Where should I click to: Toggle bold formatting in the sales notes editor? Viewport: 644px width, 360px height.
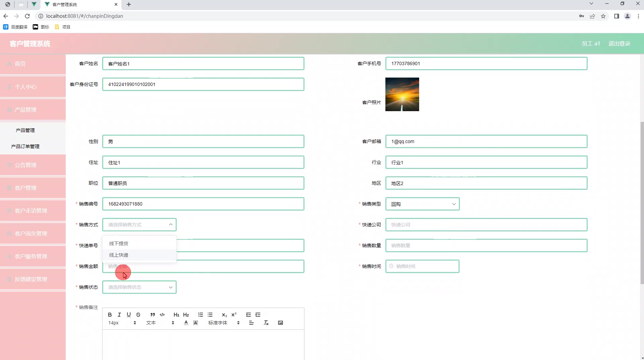pyautogui.click(x=110, y=315)
